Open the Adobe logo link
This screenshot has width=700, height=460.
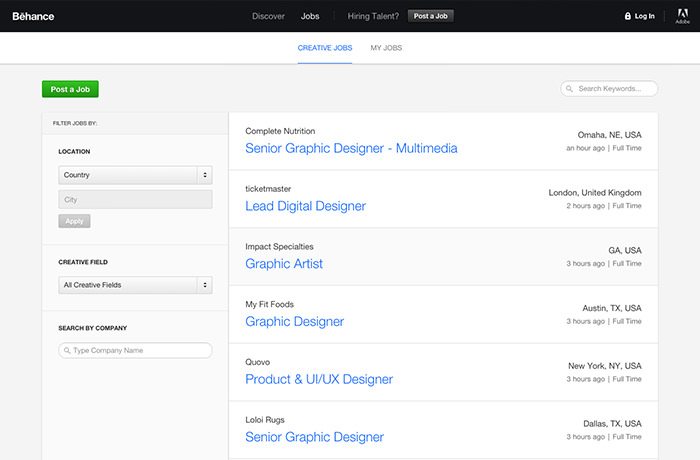click(683, 16)
